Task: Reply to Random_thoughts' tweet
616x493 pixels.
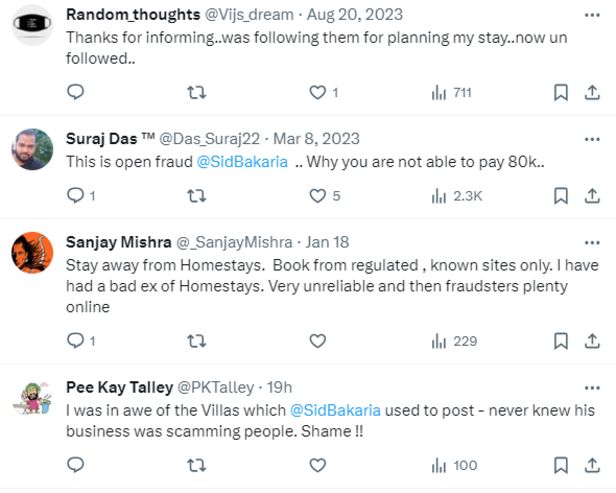Action: tap(75, 92)
